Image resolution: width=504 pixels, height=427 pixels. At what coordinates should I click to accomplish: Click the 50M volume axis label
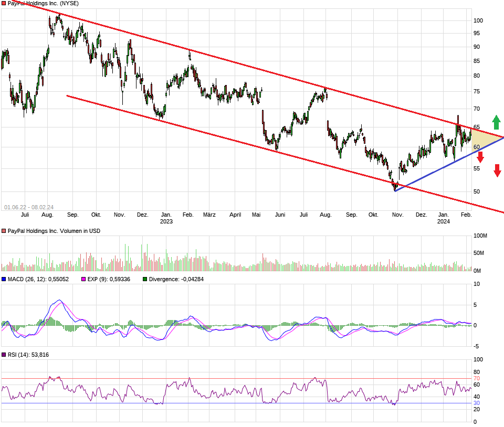pyautogui.click(x=479, y=253)
